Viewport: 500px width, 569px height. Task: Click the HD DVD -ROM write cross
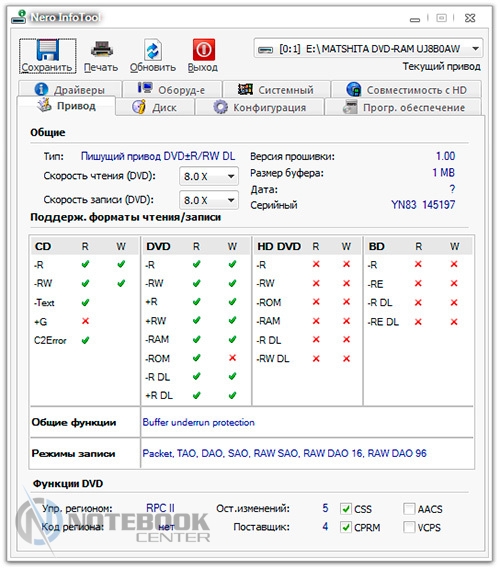coord(347,302)
